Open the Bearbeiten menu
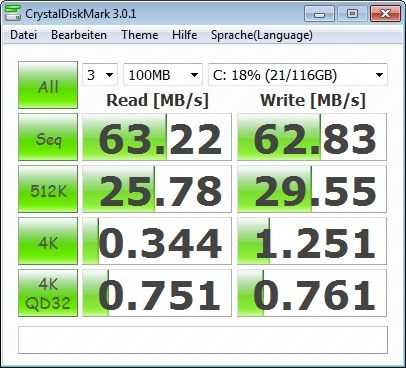The width and height of the screenshot is (406, 368). (x=79, y=35)
